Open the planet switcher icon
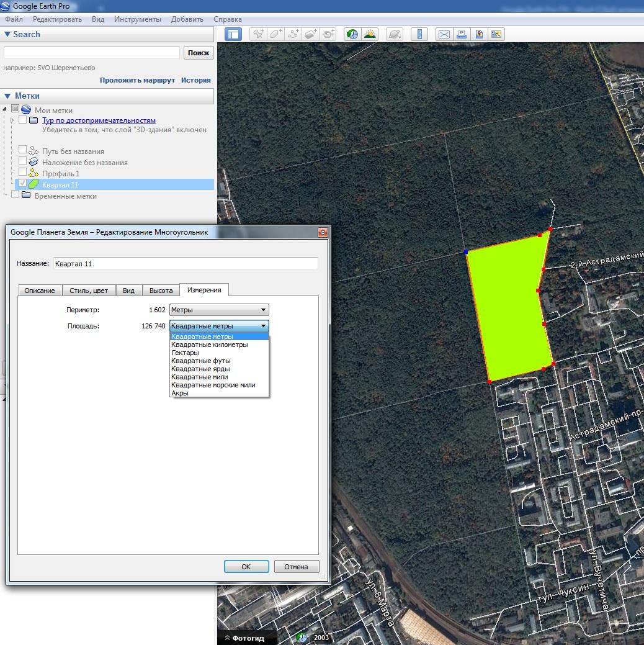The width and height of the screenshot is (644, 645). (x=394, y=35)
